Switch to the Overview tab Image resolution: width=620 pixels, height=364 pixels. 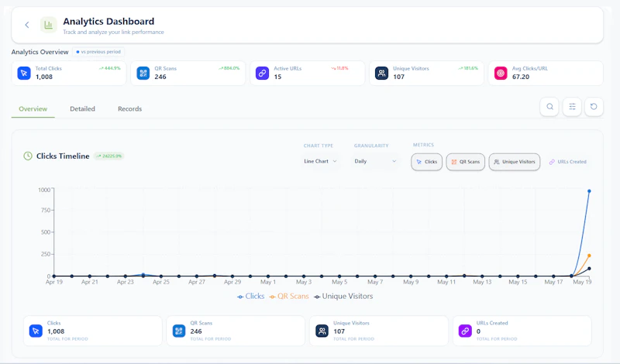point(33,108)
